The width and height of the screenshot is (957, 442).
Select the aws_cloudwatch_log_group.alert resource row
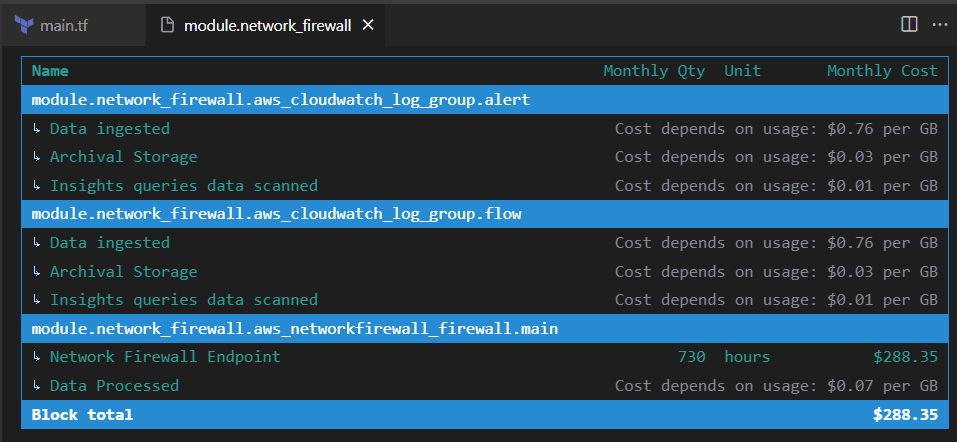(485, 100)
